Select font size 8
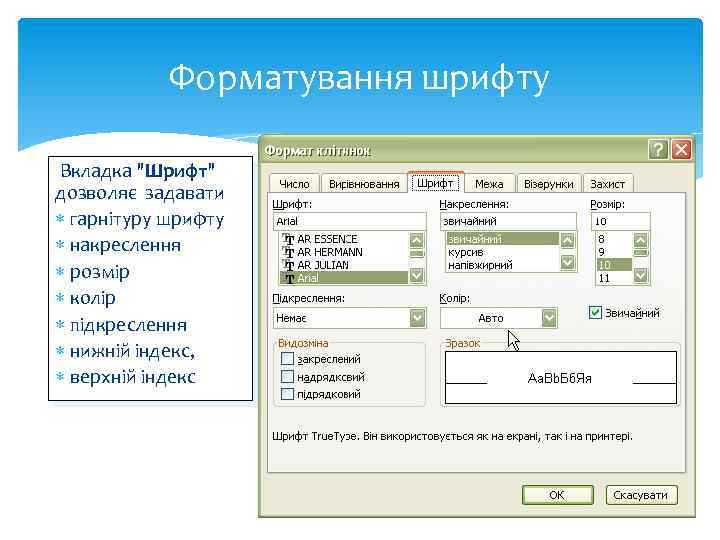The width and height of the screenshot is (720, 540). pyautogui.click(x=614, y=239)
